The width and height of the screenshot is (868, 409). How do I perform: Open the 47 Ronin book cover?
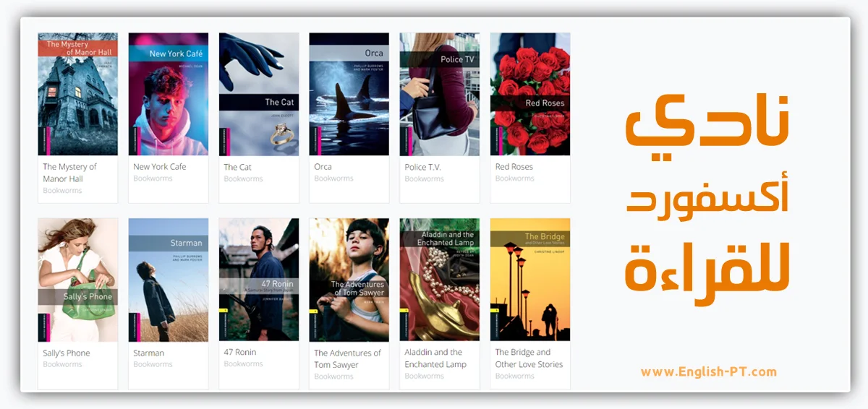click(258, 280)
